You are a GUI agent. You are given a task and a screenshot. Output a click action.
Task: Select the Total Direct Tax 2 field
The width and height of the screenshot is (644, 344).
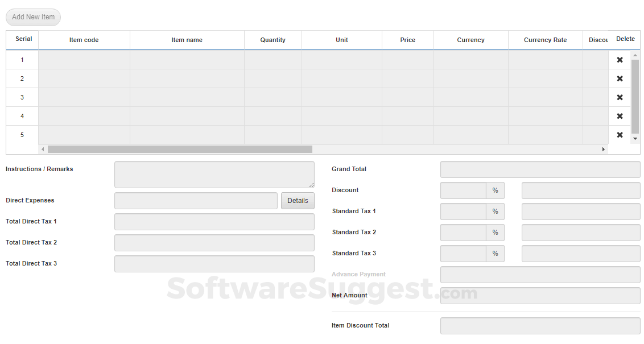coord(214,243)
